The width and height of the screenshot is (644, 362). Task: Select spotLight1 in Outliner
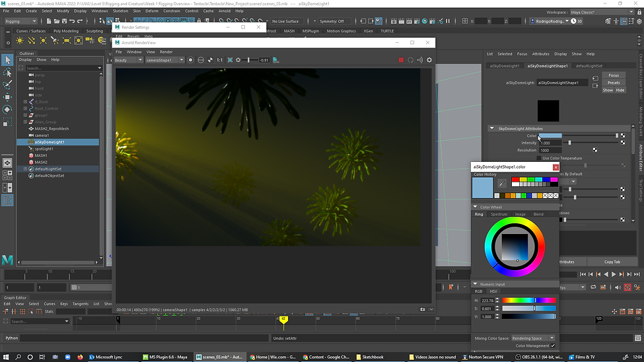coord(44,149)
